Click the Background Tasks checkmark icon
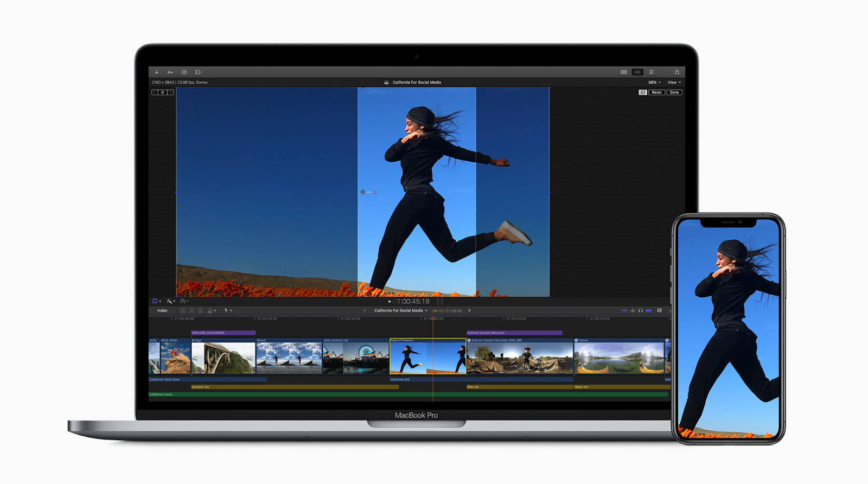 tap(184, 72)
